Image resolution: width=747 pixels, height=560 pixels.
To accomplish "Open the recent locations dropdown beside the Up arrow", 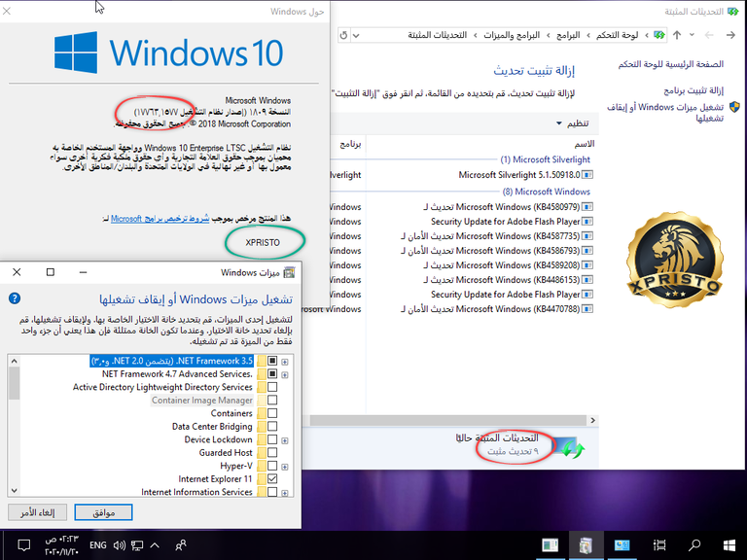I will (x=692, y=35).
